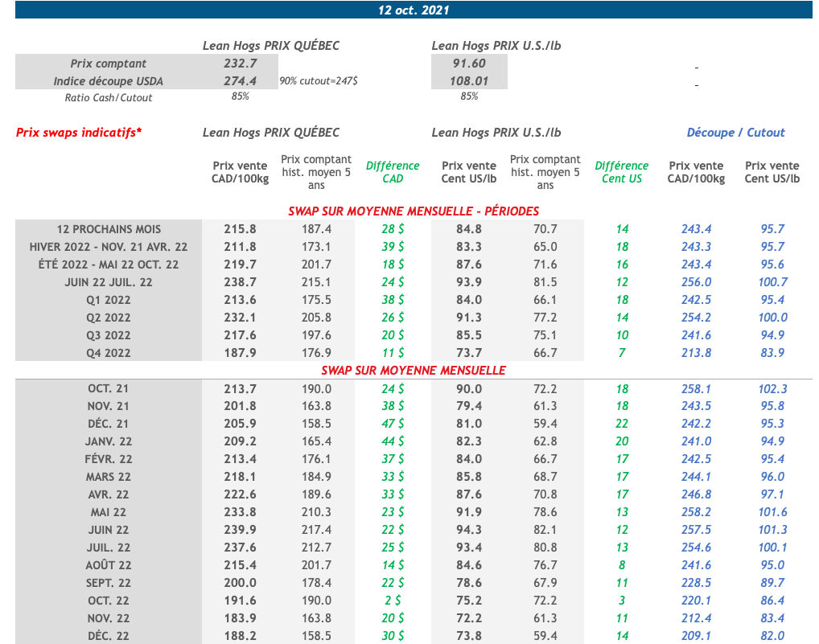The width and height of the screenshot is (819, 644).
Task: Select the OCT. 21 month row label
Action: point(108,388)
